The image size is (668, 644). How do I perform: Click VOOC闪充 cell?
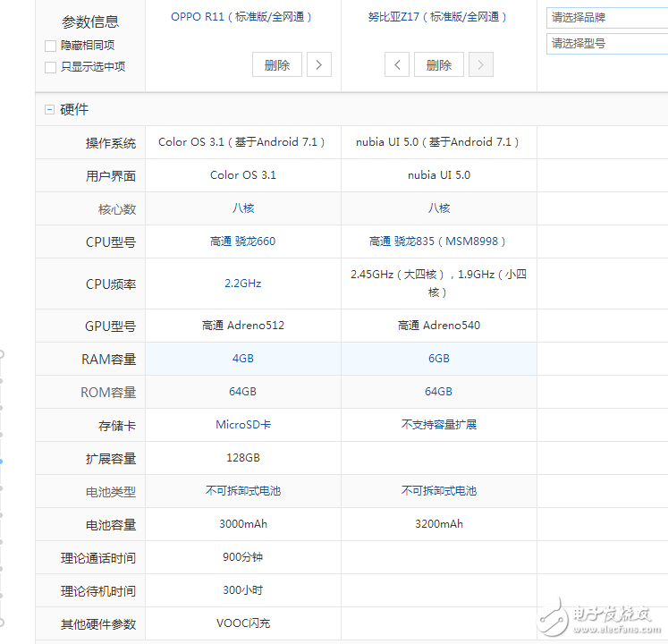243,623
